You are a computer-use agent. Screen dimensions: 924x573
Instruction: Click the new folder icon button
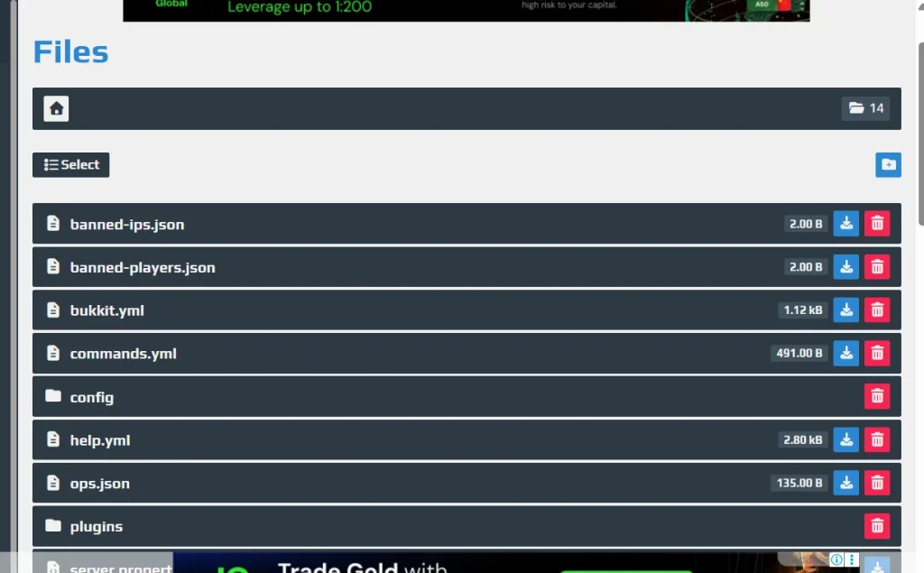click(888, 165)
